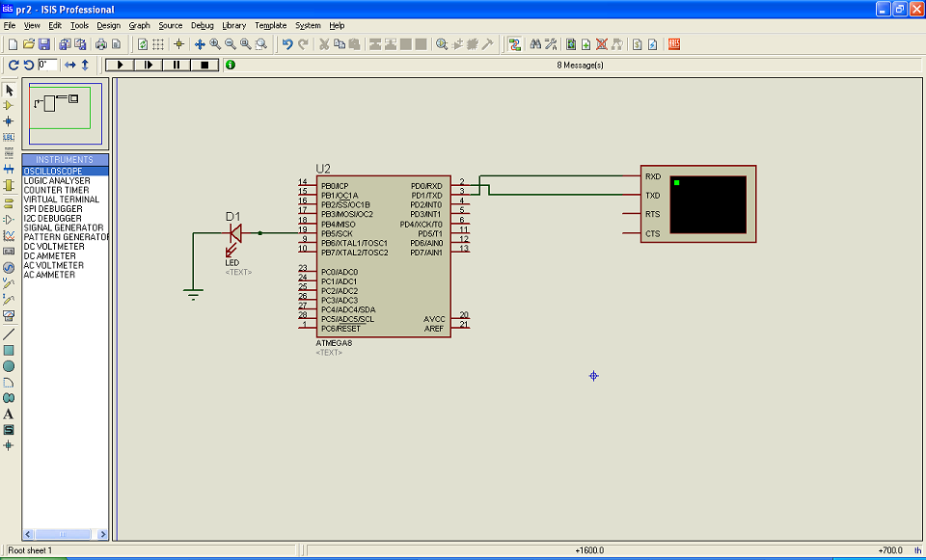
Task: Mirror vertically (Y-mirror) icon
Action: coord(85,65)
